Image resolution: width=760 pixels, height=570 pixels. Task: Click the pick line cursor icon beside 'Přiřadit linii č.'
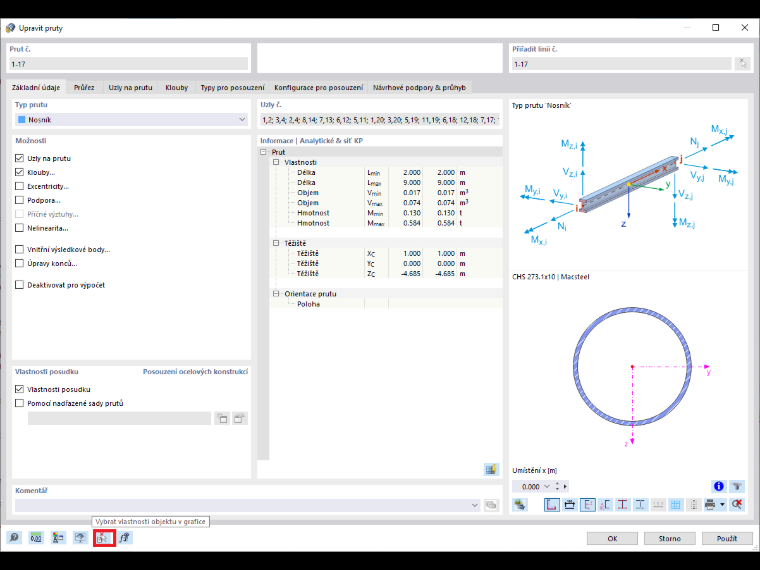[x=742, y=63]
